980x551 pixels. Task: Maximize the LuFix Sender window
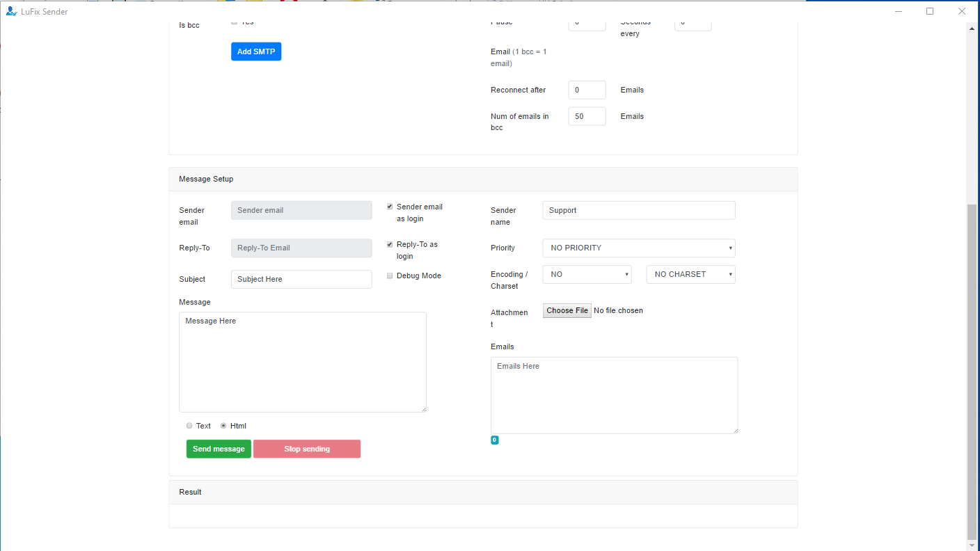click(x=930, y=11)
